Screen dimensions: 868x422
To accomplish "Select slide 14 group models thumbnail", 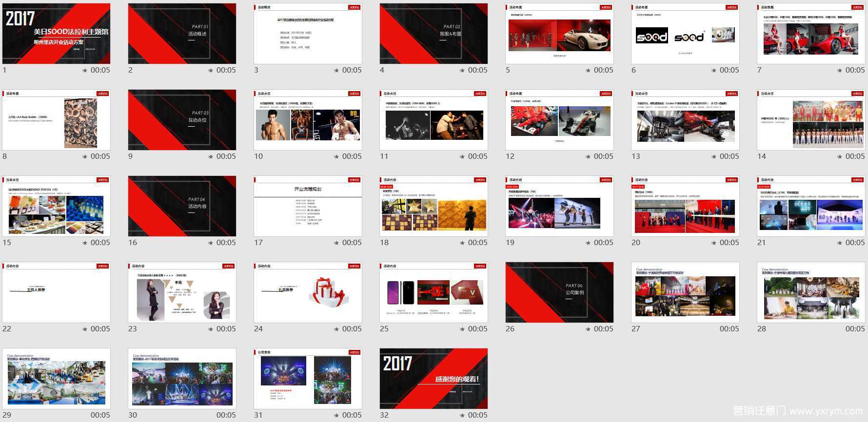I will coord(811,120).
